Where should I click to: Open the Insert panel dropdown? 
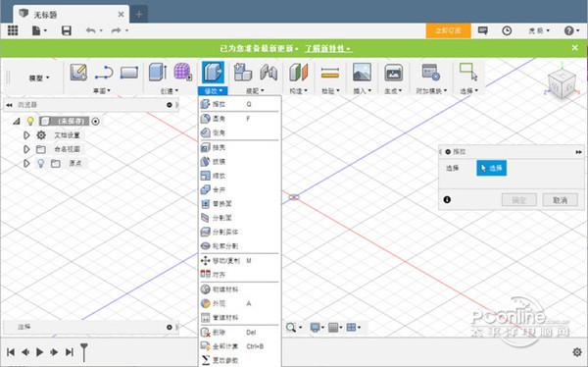(363, 91)
